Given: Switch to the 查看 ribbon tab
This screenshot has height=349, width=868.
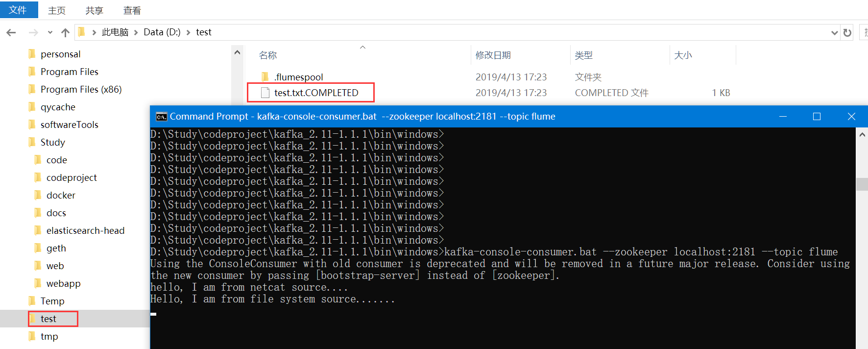Looking at the screenshot, I should pyautogui.click(x=132, y=10).
